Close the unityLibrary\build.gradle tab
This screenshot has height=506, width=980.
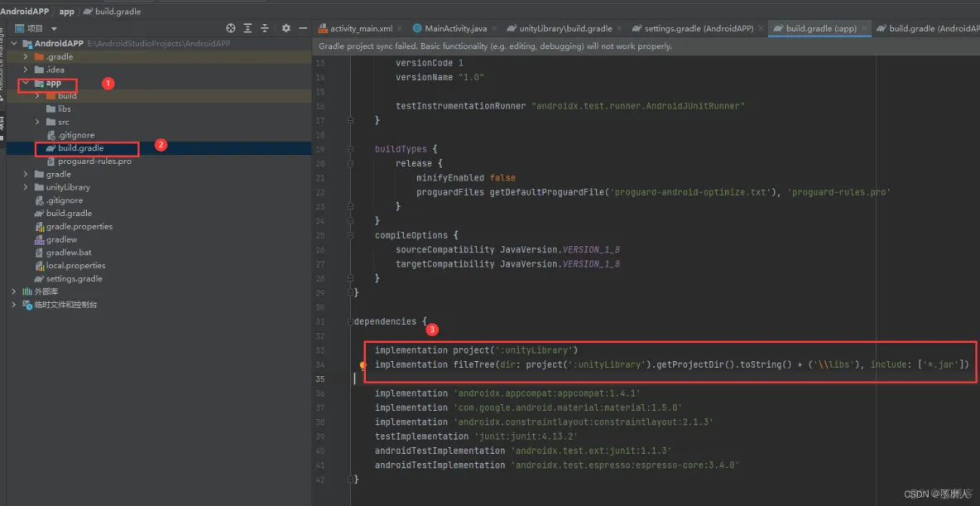tap(619, 29)
